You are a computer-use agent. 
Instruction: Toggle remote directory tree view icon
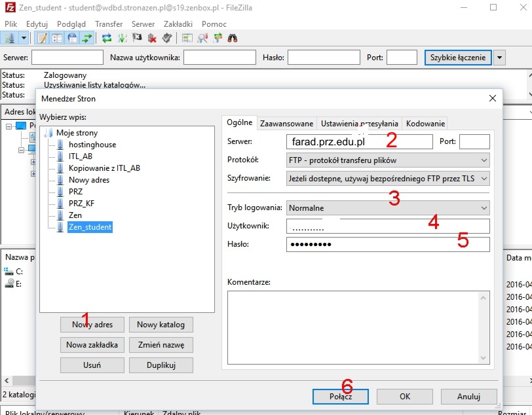pyautogui.click(x=72, y=38)
